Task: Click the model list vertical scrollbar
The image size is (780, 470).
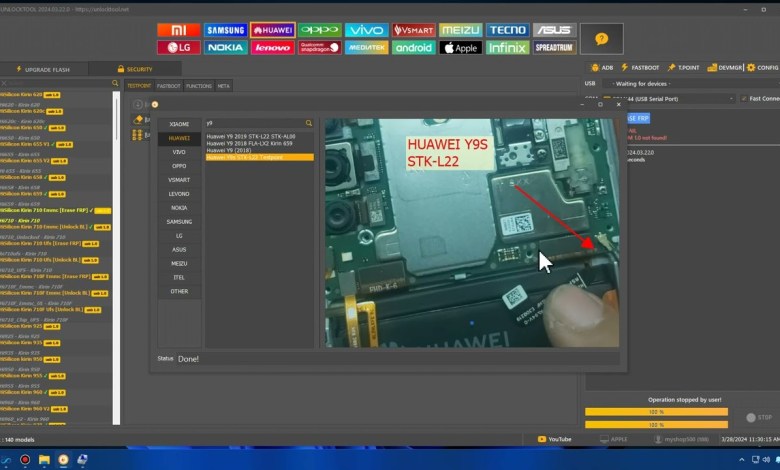Action: (116, 258)
